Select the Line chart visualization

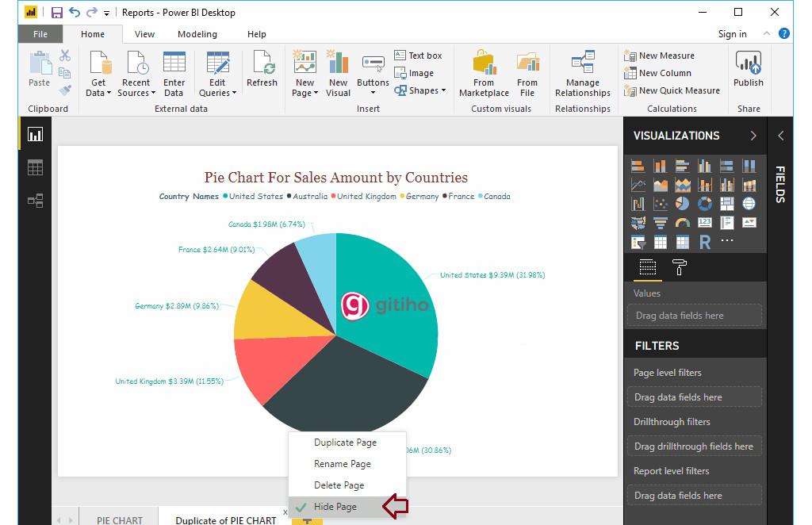[x=638, y=185]
